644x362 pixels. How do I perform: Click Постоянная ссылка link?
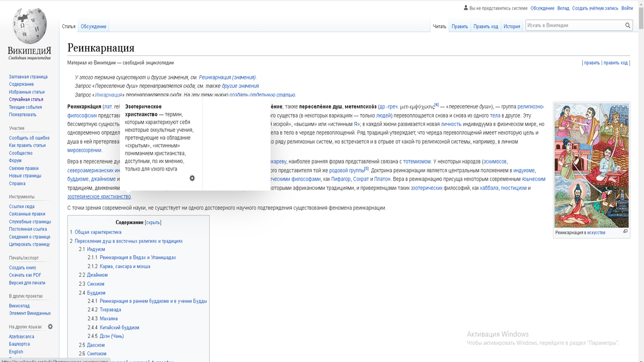[27, 229]
